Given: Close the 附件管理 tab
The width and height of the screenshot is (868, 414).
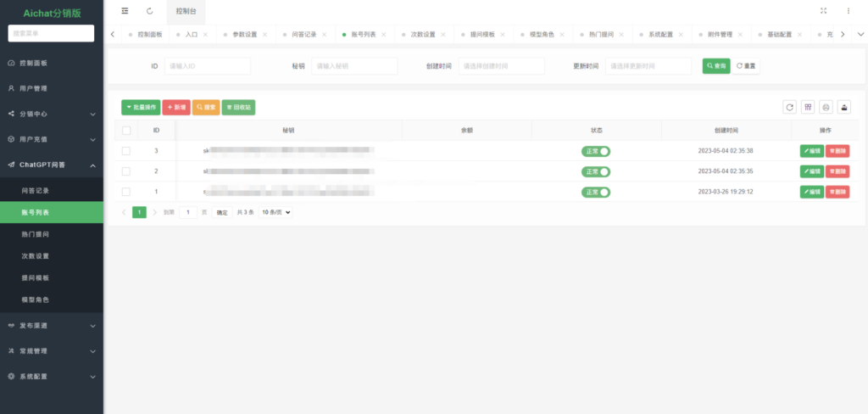Looking at the screenshot, I should [x=740, y=35].
